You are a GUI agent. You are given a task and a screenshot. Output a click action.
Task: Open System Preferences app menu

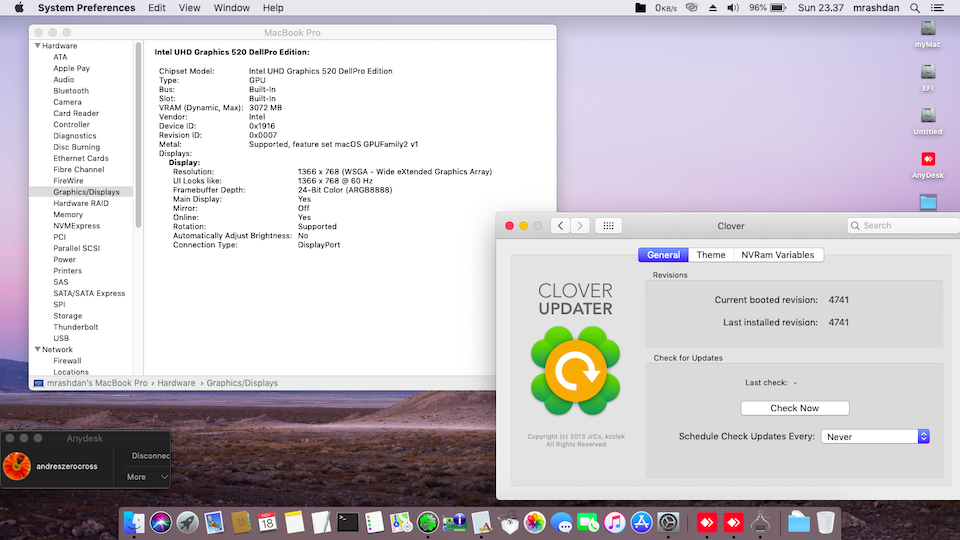coord(86,8)
